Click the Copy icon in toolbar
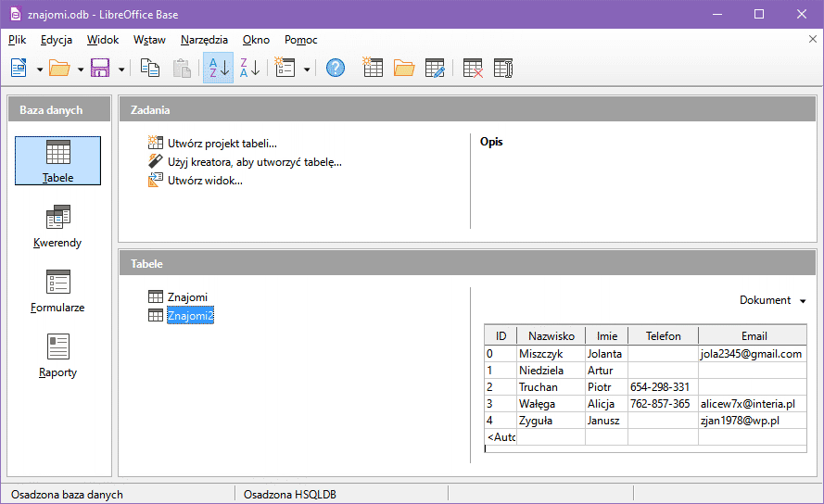 (x=149, y=68)
